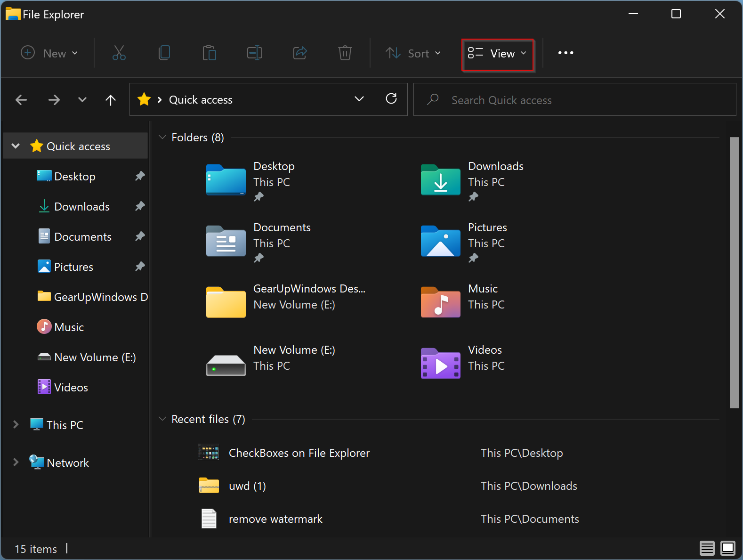Click the 15 items status text
Screen dimensions: 743x560
pyautogui.click(x=36, y=549)
